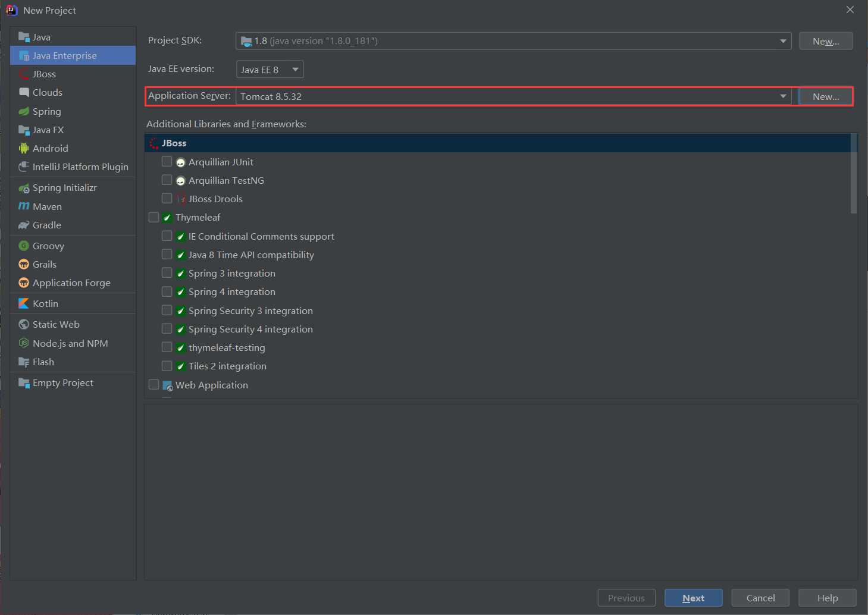Enable the Arquillian JUnit checkbox

pos(167,161)
